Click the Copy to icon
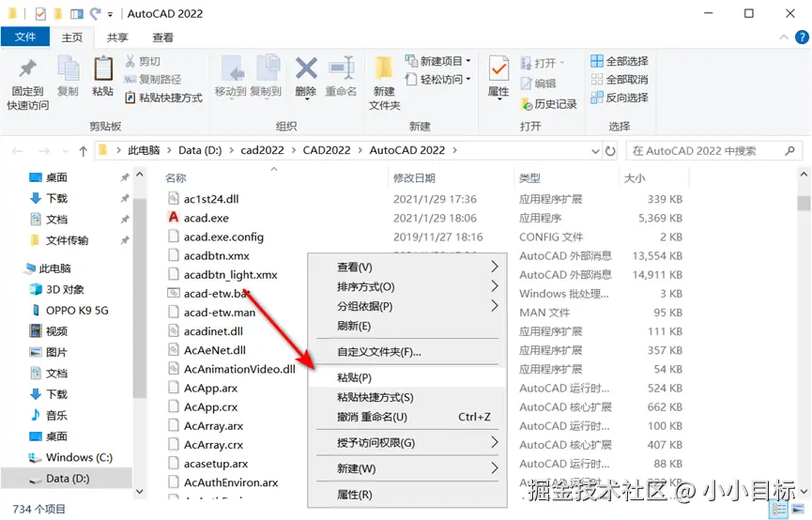Viewport: 812px width, 520px height. pos(268,69)
